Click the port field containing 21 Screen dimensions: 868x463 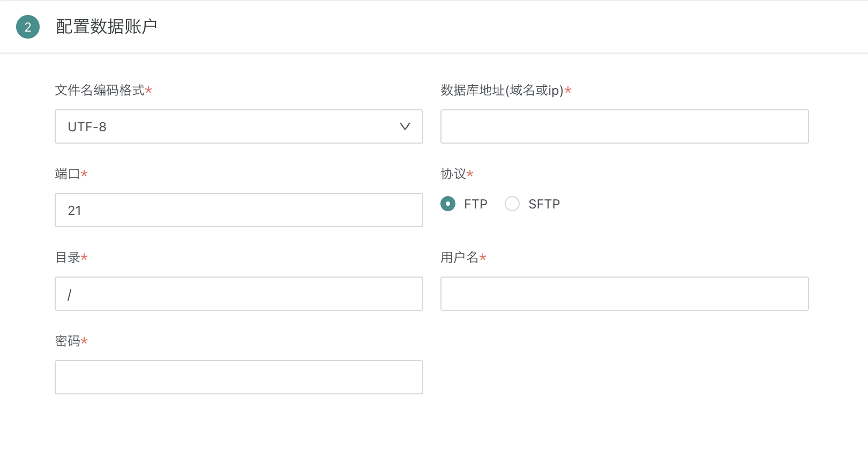(238, 210)
